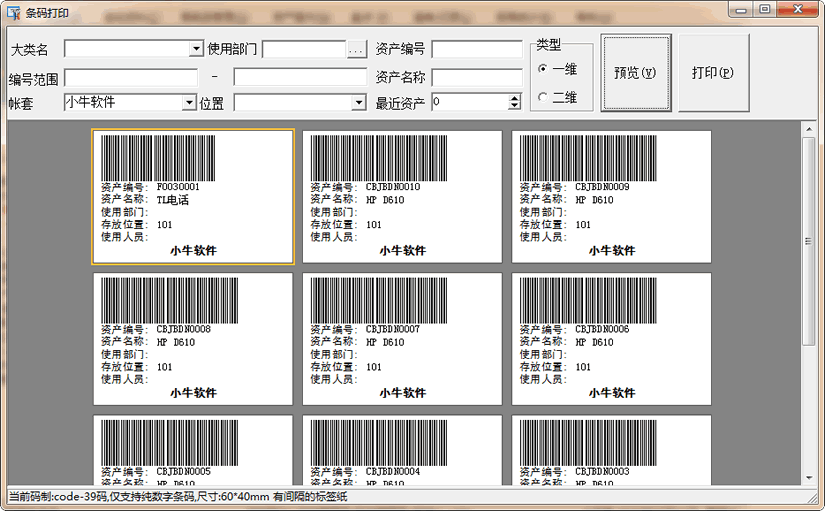825x511 pixels.
Task: Increase the 最近资产 spinner value
Action: click(514, 98)
